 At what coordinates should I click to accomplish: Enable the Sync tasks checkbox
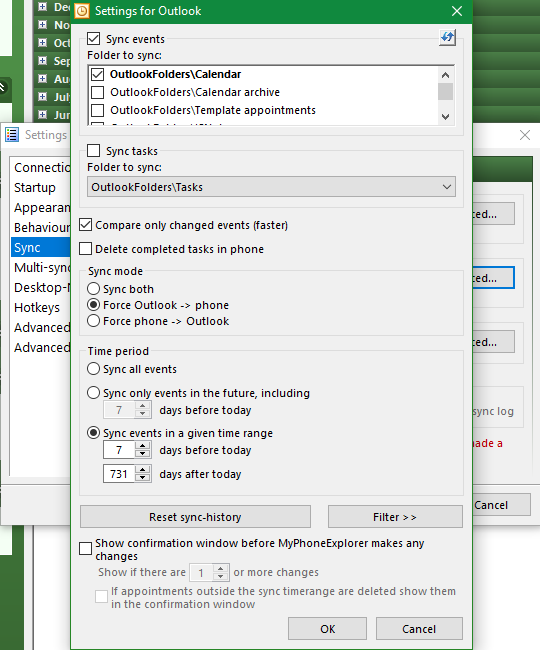point(94,150)
